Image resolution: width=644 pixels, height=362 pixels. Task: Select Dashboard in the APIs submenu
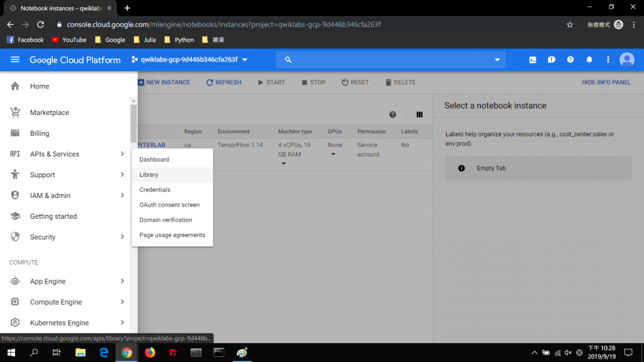click(x=172, y=159)
